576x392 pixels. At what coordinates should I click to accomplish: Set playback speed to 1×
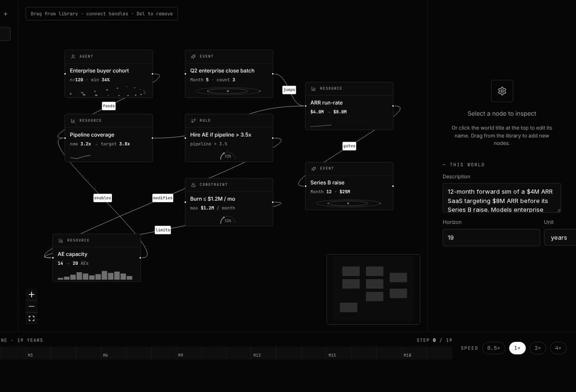[517, 348]
